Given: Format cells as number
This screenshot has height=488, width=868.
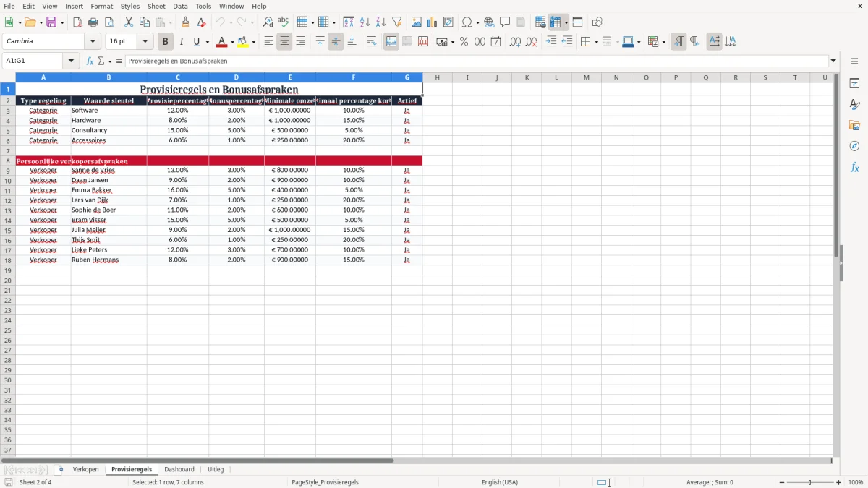Looking at the screenshot, I should tap(480, 42).
